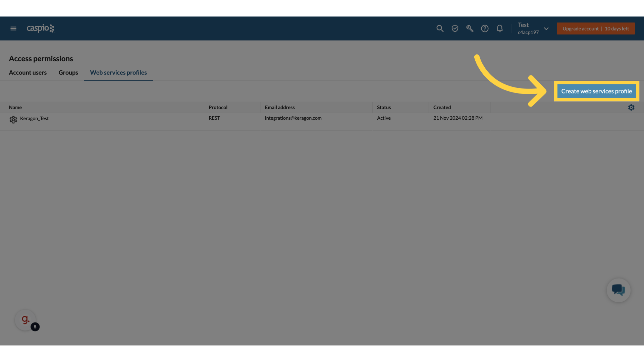The image size is (644, 362).
Task: Open table column settings gear
Action: (x=631, y=108)
